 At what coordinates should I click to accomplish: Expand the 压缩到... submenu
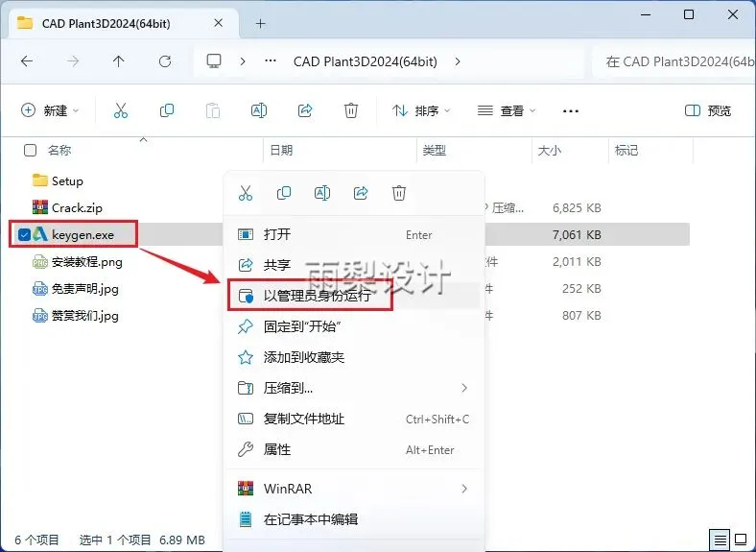click(x=463, y=388)
